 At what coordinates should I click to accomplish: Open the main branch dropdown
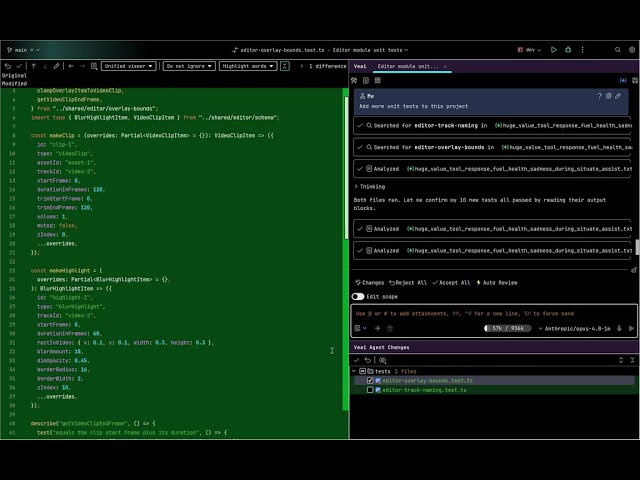(23, 50)
